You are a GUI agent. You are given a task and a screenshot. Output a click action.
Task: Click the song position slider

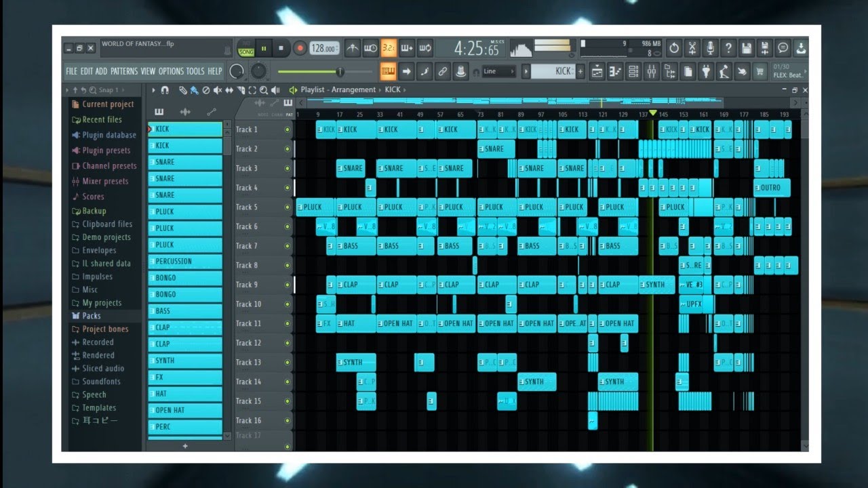coord(325,72)
